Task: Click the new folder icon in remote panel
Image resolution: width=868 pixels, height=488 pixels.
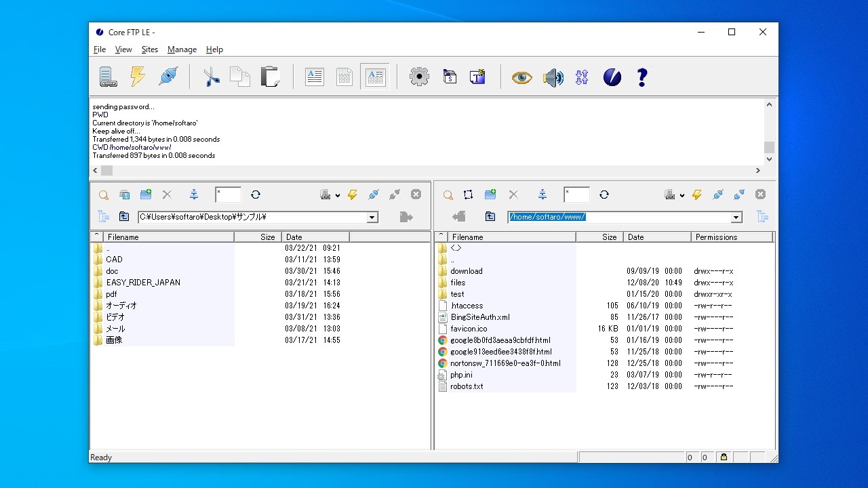Action: [x=490, y=195]
